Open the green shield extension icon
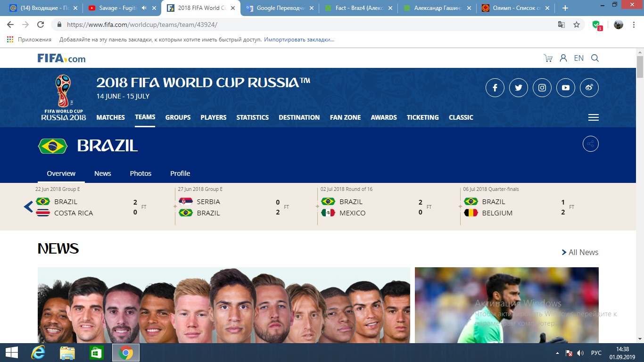Viewport: 644px width, 362px height. (x=597, y=25)
